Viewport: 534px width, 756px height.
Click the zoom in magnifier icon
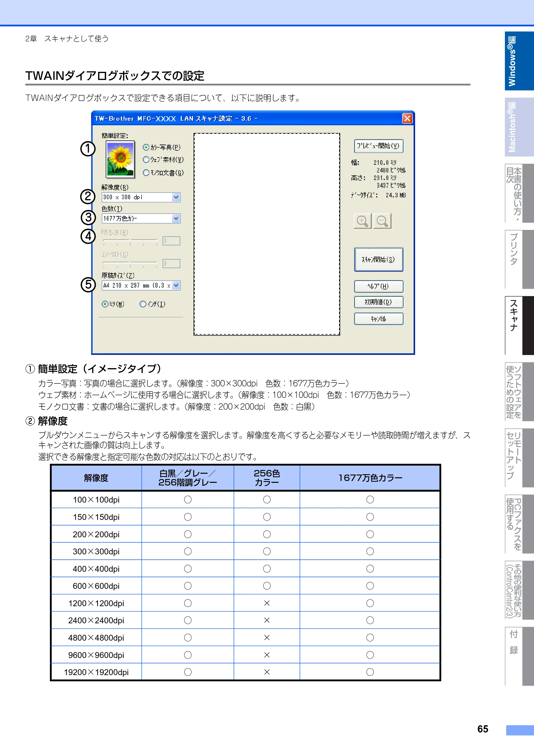pyautogui.click(x=363, y=221)
